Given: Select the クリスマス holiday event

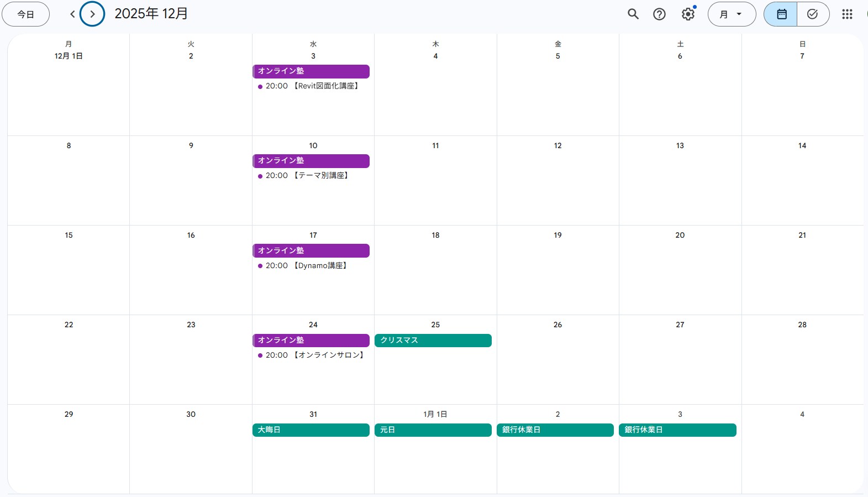Looking at the screenshot, I should point(433,341).
